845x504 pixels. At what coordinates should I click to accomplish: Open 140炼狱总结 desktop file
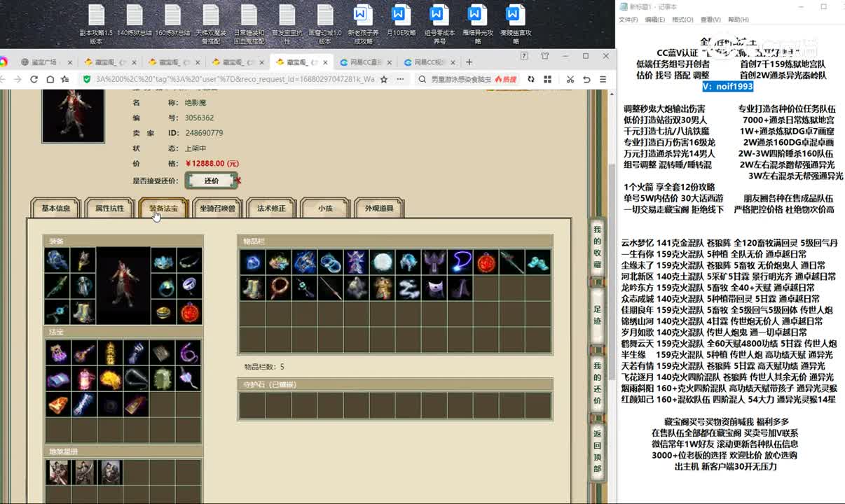pyautogui.click(x=135, y=21)
